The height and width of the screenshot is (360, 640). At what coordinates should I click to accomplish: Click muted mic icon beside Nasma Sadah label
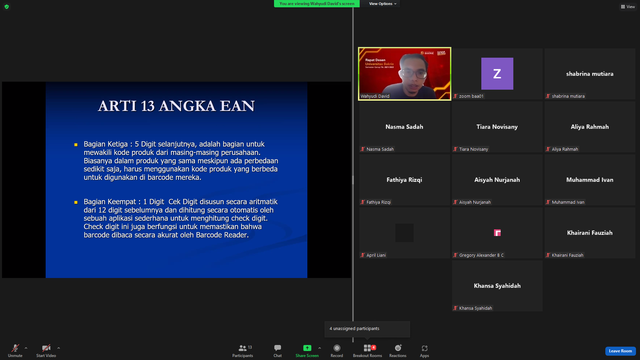362,149
